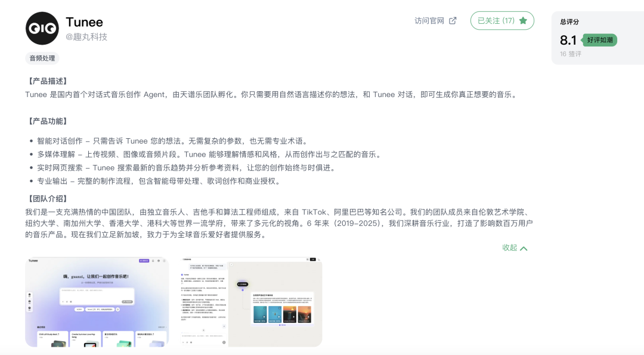Open the @趣丸科技 company name
Screen dimensions: 644x355
pyautogui.click(x=86, y=37)
